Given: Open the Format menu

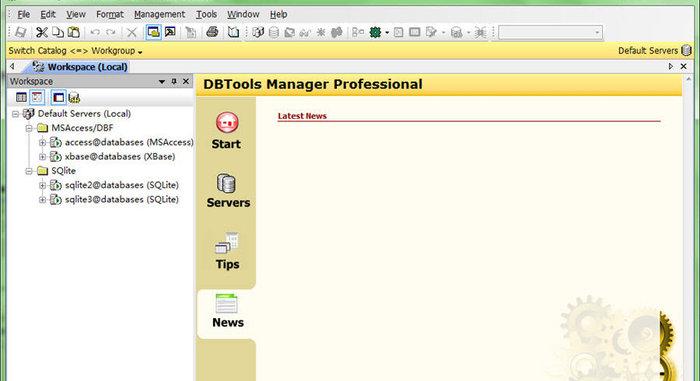Looking at the screenshot, I should pyautogui.click(x=110, y=14).
